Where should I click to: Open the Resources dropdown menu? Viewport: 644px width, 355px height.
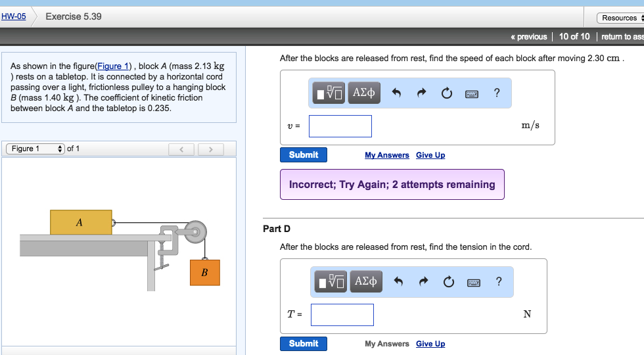pos(620,18)
